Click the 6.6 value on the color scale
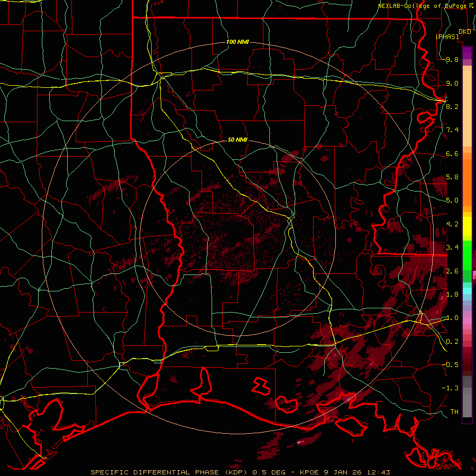 pyautogui.click(x=452, y=153)
